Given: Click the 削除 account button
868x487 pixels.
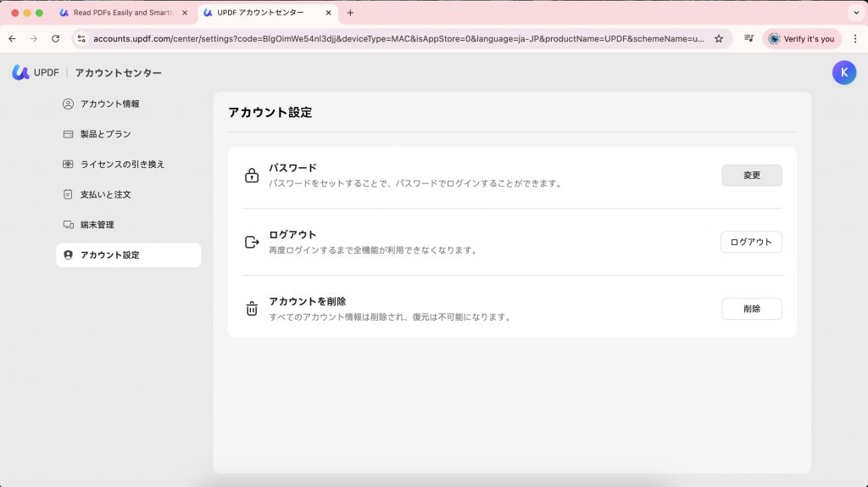Looking at the screenshot, I should point(751,309).
